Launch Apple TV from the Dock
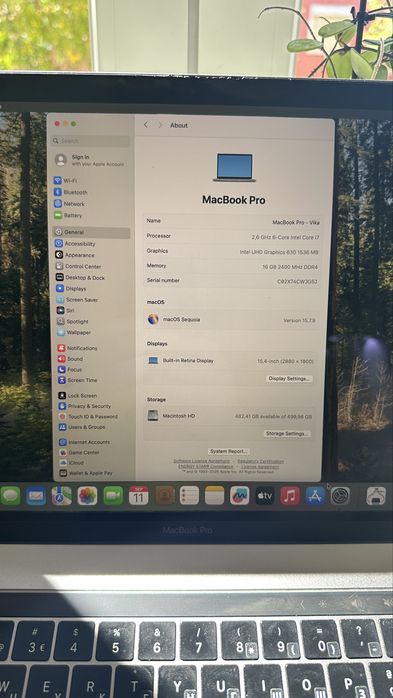The image size is (393, 698). 264,495
